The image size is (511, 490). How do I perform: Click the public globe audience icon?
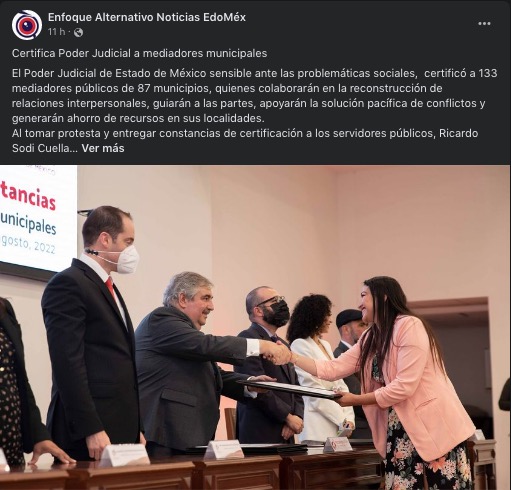click(x=78, y=32)
